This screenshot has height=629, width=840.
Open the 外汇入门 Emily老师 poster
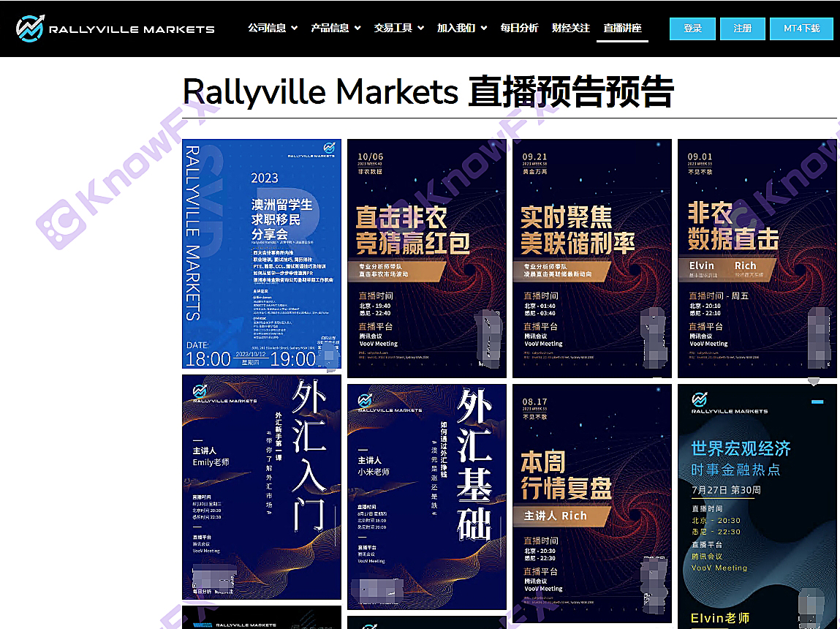[262, 487]
